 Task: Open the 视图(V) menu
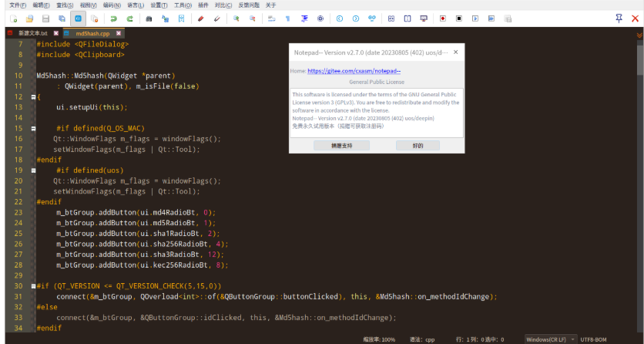point(89,5)
